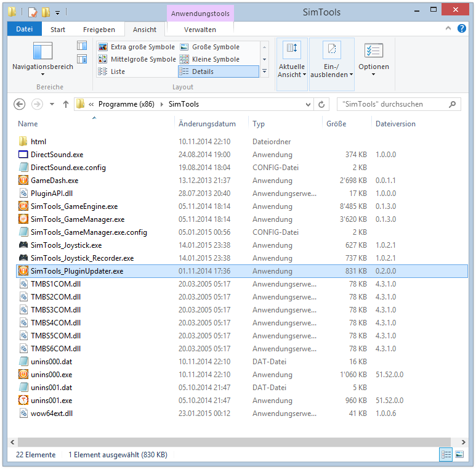Select unins000.exe icon
The height and width of the screenshot is (469, 476).
pos(23,374)
